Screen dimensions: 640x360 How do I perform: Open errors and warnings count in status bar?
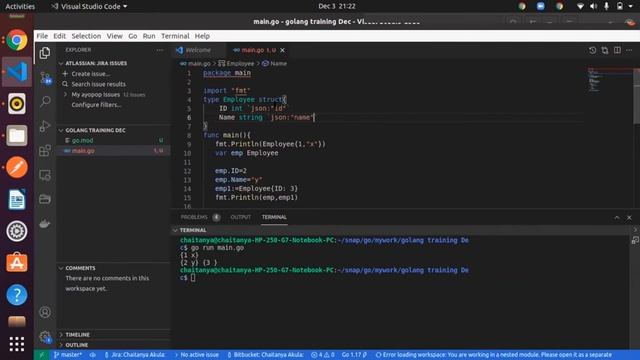(x=323, y=355)
